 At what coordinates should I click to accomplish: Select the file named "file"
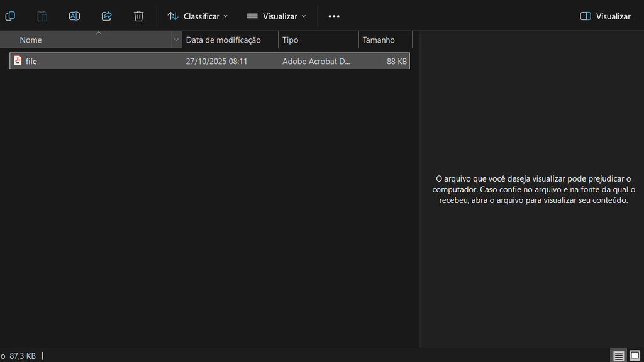[x=31, y=61]
